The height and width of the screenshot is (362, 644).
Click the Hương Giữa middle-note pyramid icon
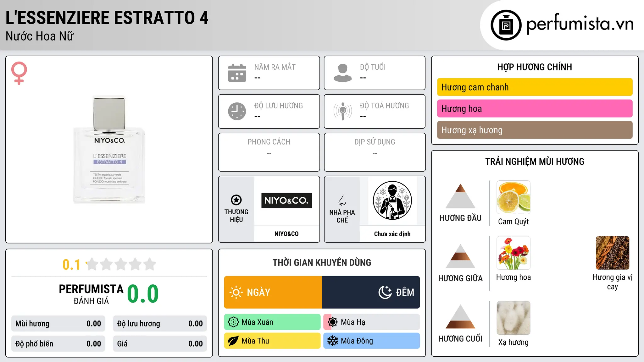460,256
